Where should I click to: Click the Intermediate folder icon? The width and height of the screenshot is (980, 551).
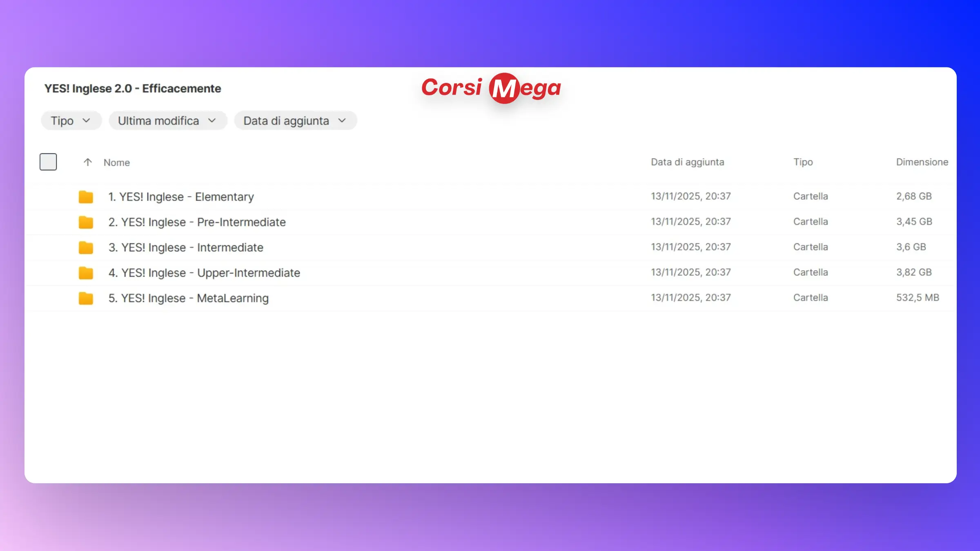point(86,247)
